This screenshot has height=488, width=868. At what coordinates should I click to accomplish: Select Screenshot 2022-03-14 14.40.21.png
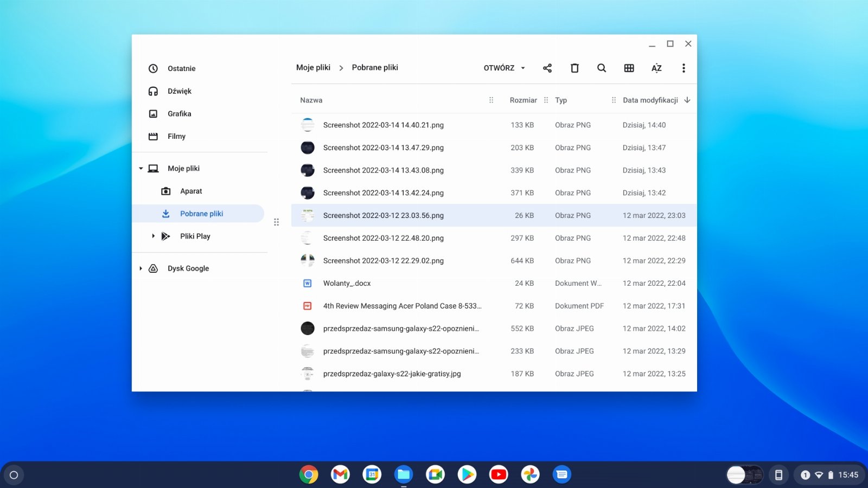(x=494, y=125)
